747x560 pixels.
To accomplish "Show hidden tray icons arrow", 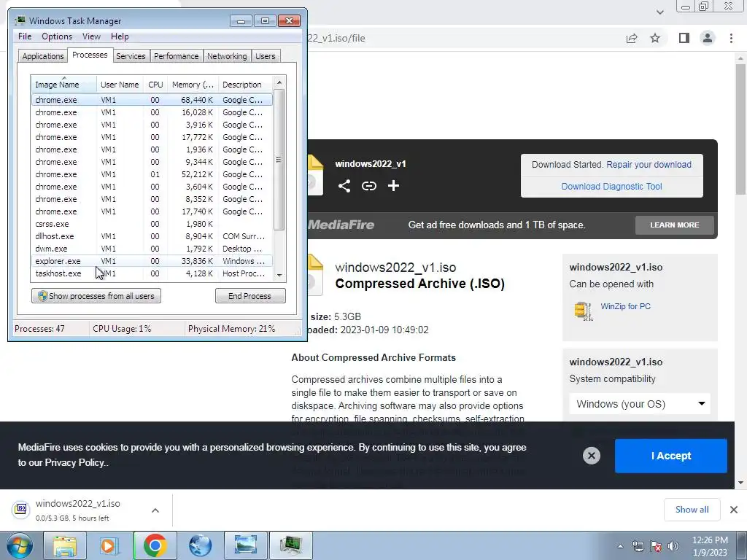I will tap(620, 546).
